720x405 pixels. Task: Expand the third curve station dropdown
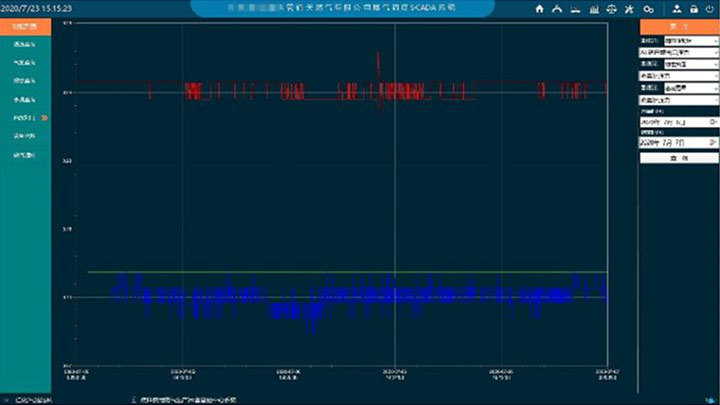pos(691,88)
